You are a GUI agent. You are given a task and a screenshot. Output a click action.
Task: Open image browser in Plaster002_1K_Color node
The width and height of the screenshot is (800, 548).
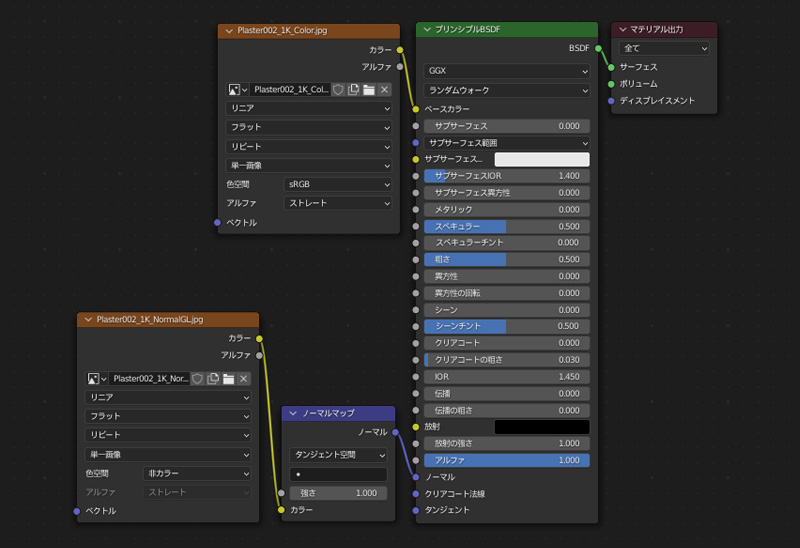(x=238, y=89)
